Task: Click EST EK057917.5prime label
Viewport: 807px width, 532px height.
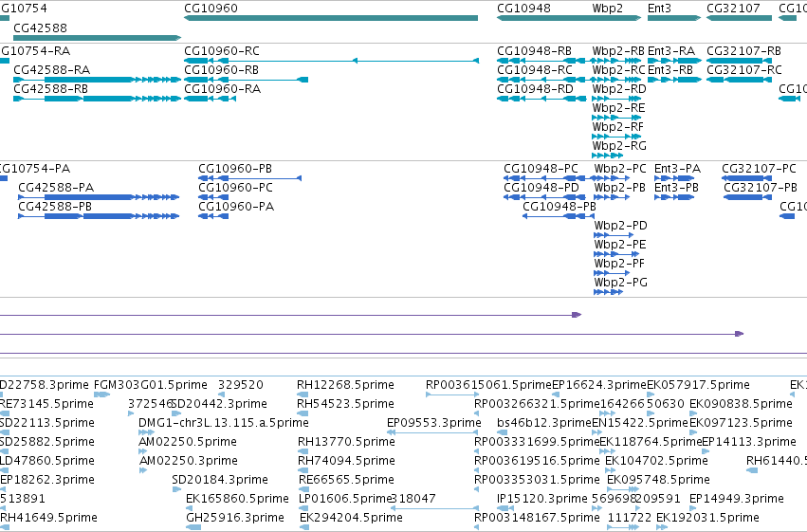Action: point(698,385)
